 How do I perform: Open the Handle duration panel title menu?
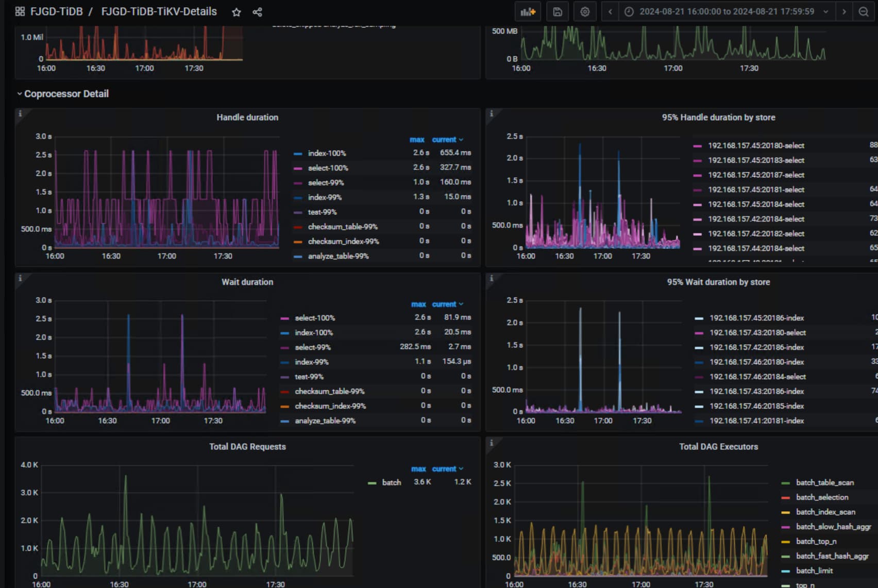(247, 117)
